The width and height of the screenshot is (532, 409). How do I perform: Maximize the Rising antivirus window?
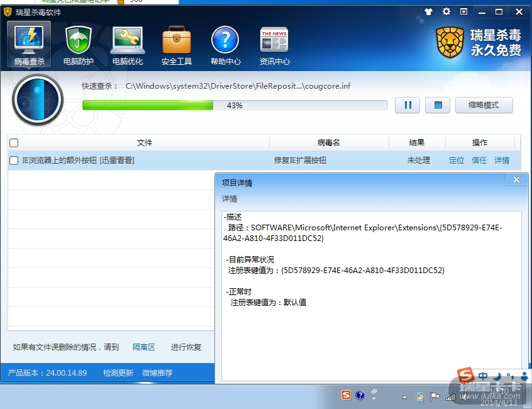pyautogui.click(x=499, y=12)
